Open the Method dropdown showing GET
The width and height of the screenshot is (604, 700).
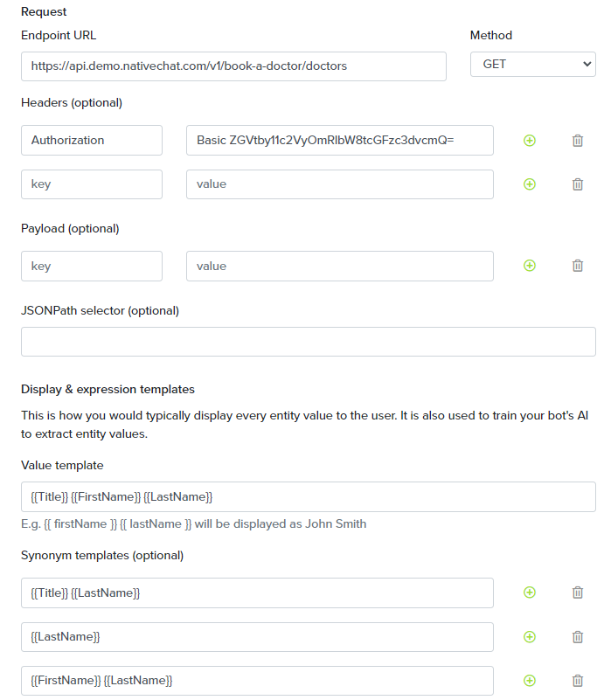click(532, 65)
